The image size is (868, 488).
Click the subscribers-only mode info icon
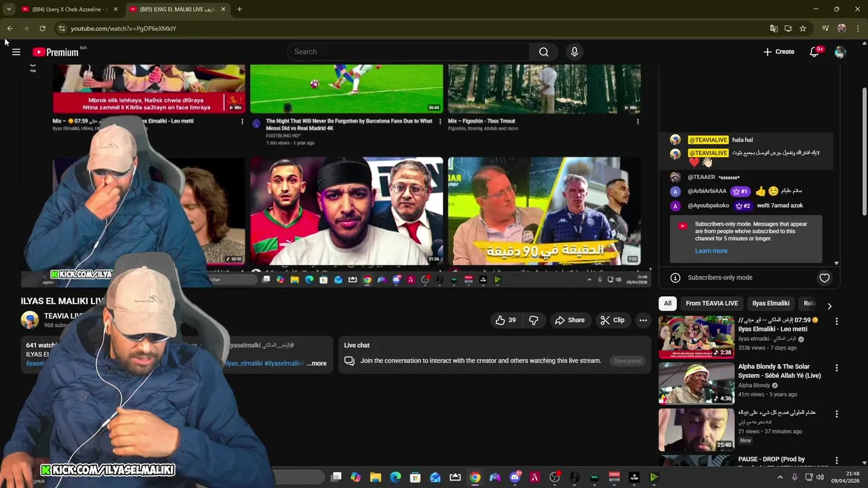tap(675, 278)
